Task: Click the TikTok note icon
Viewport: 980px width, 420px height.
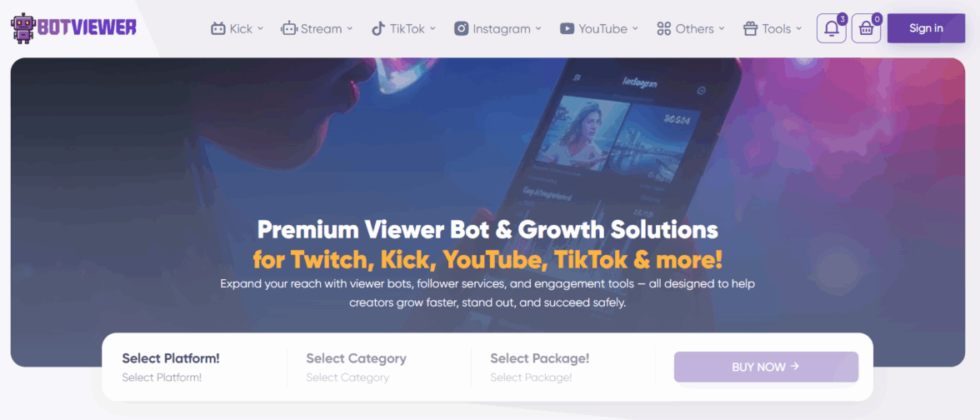Action: 378,28
